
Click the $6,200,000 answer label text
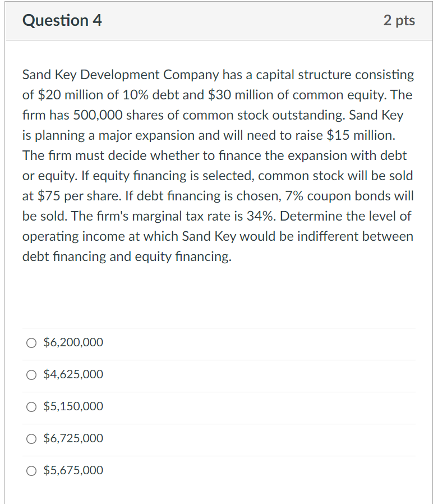tap(72, 342)
